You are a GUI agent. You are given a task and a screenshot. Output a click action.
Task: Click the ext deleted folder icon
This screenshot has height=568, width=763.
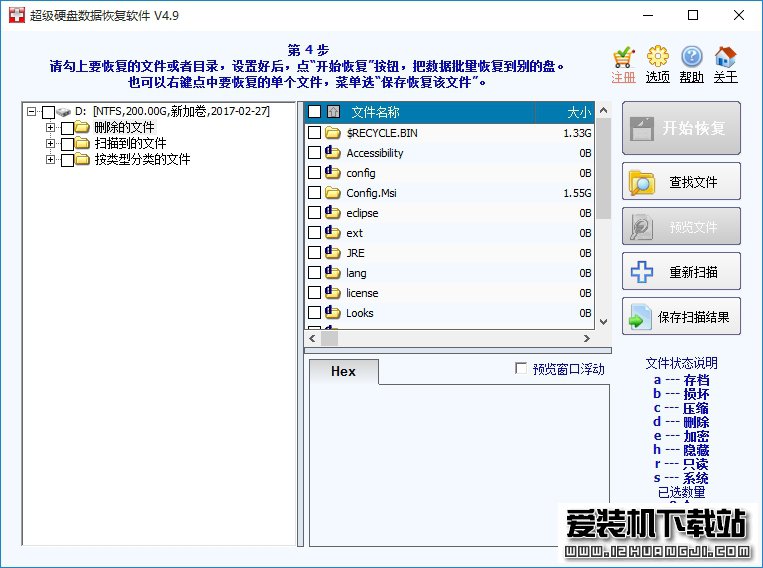pyautogui.click(x=333, y=232)
